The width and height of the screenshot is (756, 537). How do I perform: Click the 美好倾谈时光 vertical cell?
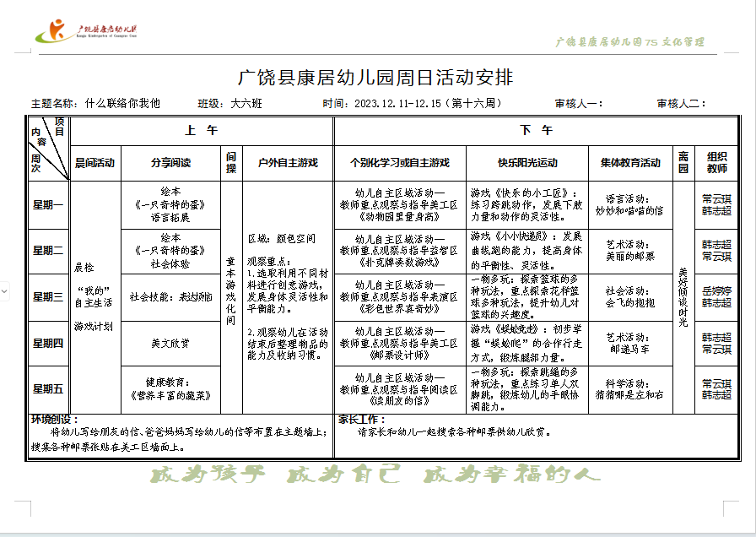(683, 297)
